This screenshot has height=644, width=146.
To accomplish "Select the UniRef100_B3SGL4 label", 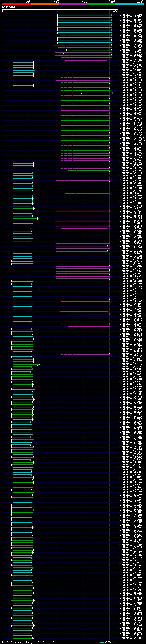I will [131, 218].
